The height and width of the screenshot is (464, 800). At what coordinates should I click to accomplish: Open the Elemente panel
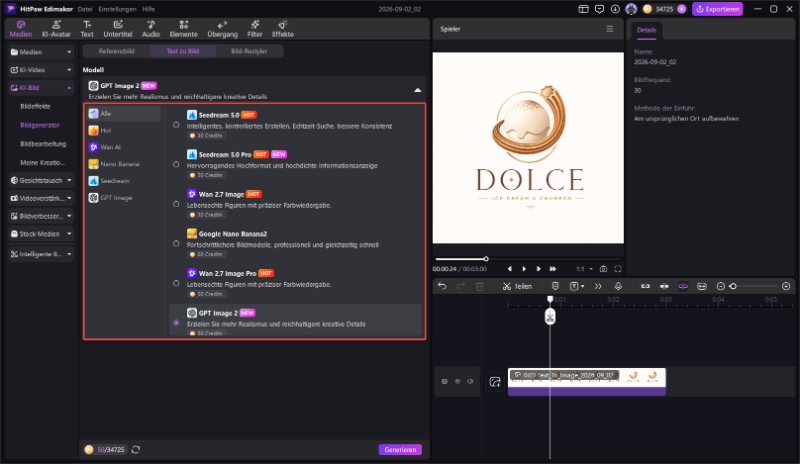pyautogui.click(x=184, y=29)
